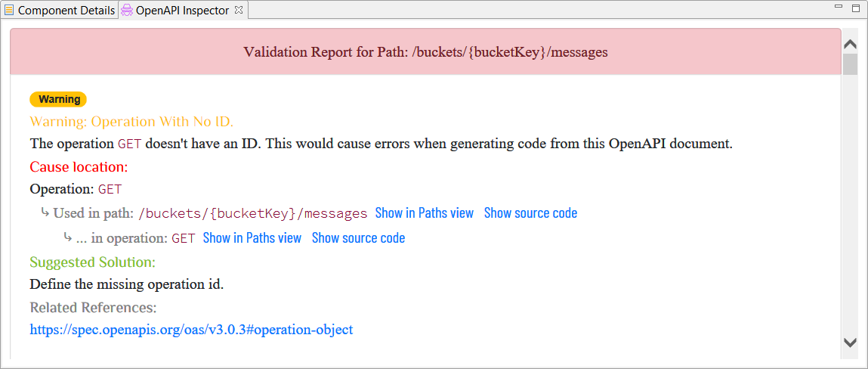Click the 'Cause location:' label
Viewport: 868px width, 369px height.
[79, 167]
